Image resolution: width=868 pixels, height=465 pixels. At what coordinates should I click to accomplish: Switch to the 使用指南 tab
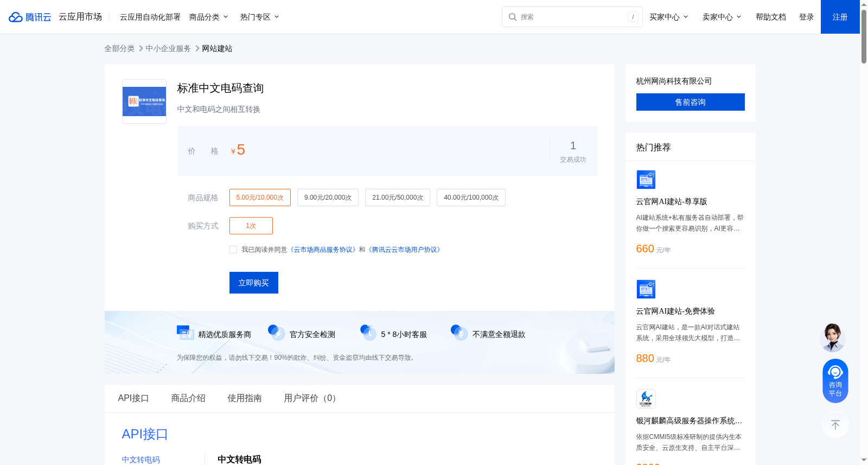pos(245,398)
